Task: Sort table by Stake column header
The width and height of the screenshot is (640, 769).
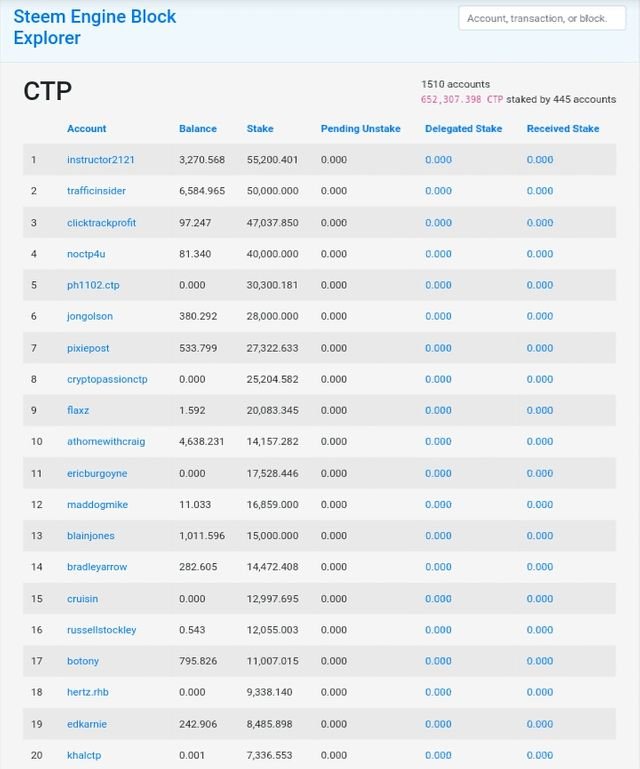Action: point(260,129)
